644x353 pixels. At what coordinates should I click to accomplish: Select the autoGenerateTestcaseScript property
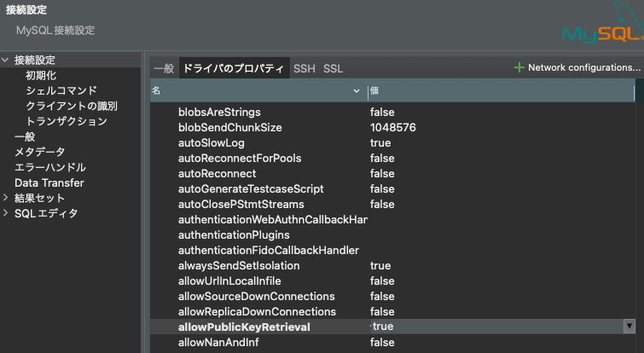tap(251, 188)
